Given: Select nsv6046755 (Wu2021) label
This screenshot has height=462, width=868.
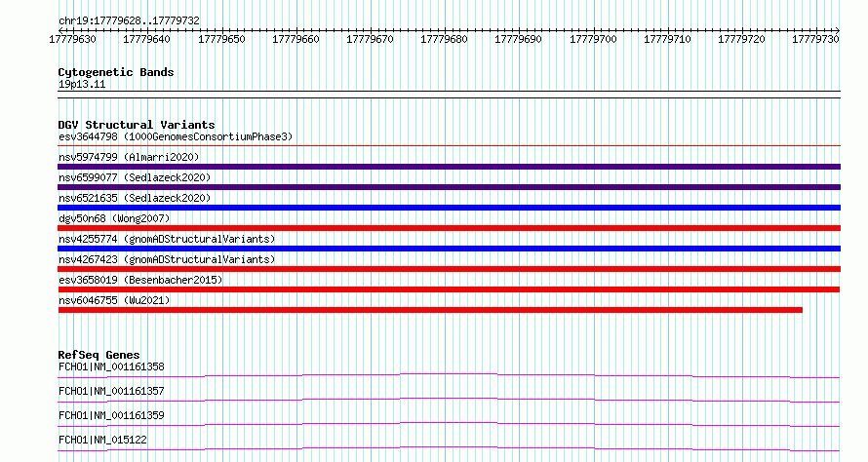Looking at the screenshot, I should coord(114,300).
